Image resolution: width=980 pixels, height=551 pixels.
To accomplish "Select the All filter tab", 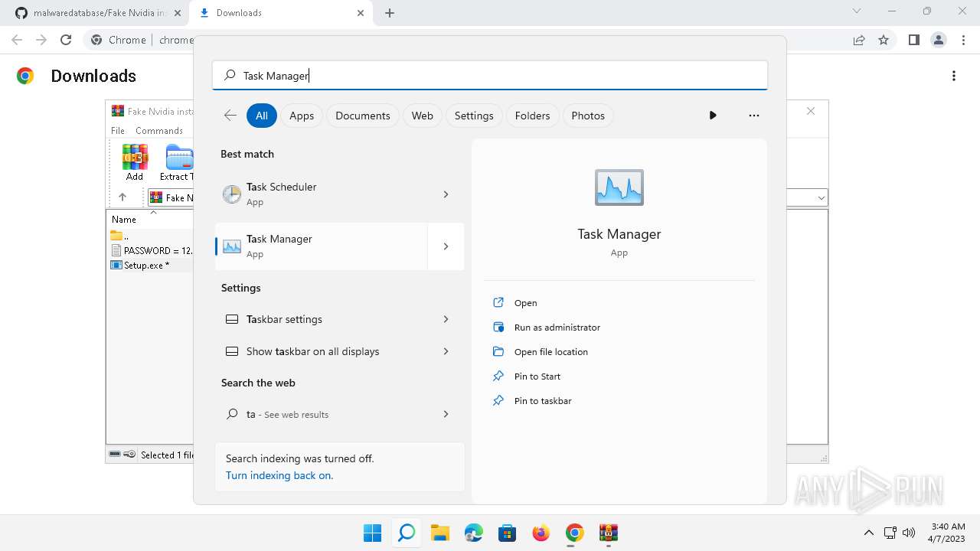I will click(262, 116).
